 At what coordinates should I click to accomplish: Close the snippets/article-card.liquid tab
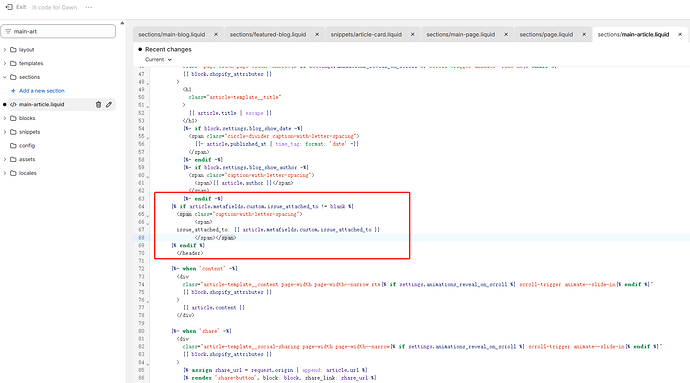coord(413,34)
